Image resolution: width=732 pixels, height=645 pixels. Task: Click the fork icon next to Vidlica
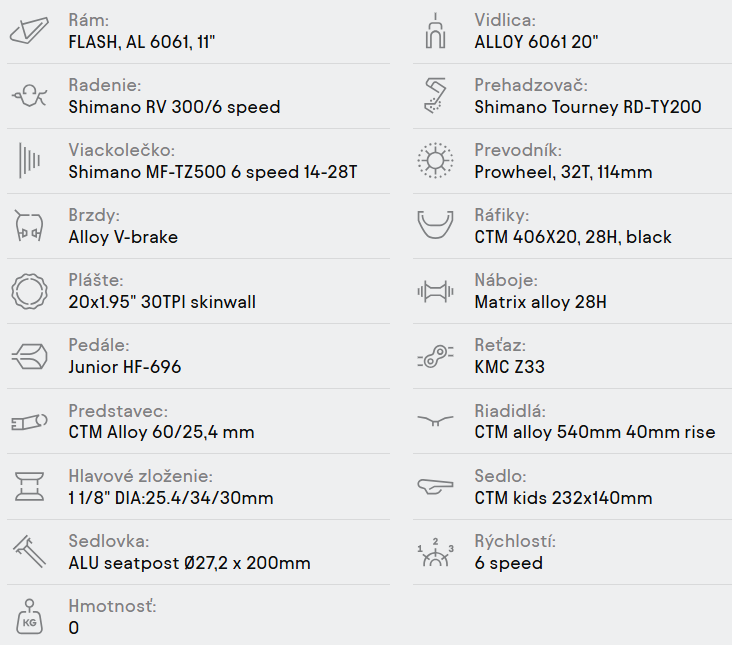click(x=434, y=31)
